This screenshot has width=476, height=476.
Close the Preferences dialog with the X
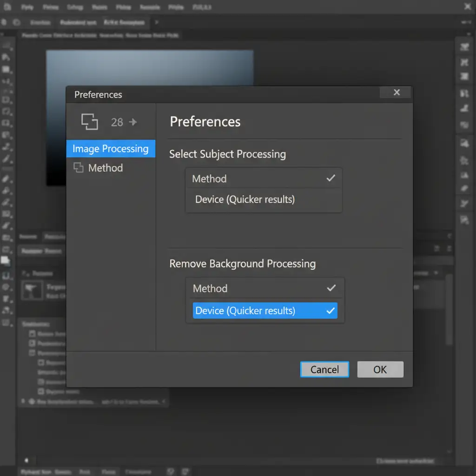coord(396,93)
